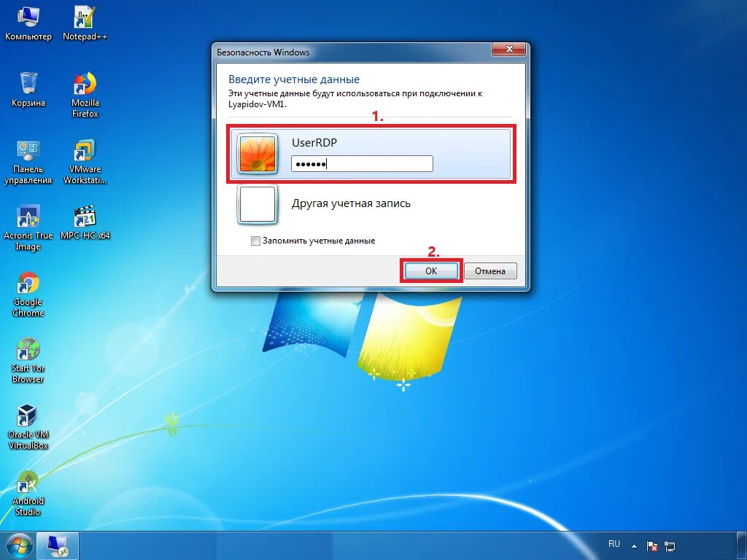Cancel with the Отмена button
747x560 pixels.
489,271
